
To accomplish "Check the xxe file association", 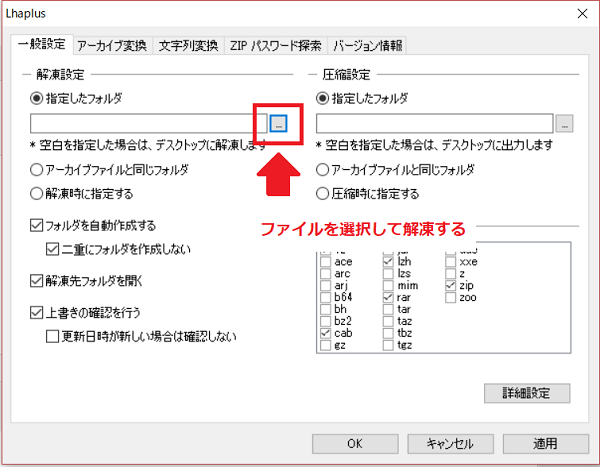I will 450,262.
